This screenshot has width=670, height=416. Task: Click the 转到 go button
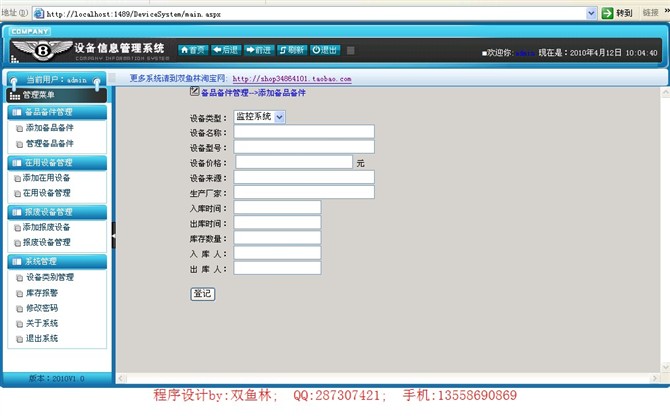click(617, 13)
